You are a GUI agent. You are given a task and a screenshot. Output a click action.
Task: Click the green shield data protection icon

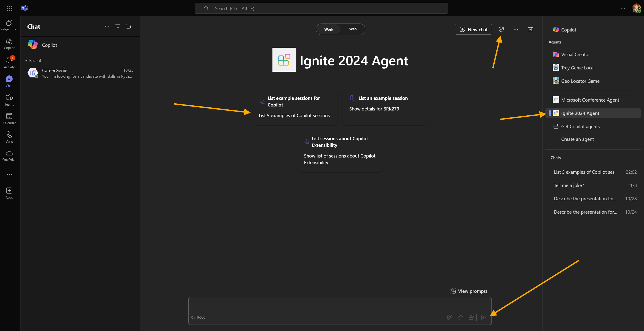click(501, 29)
